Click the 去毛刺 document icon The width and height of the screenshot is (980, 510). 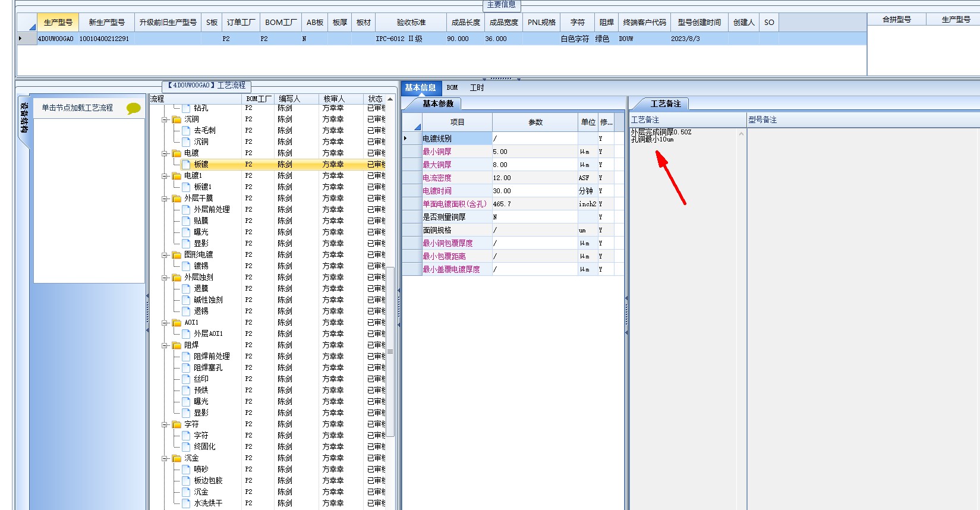pyautogui.click(x=187, y=131)
